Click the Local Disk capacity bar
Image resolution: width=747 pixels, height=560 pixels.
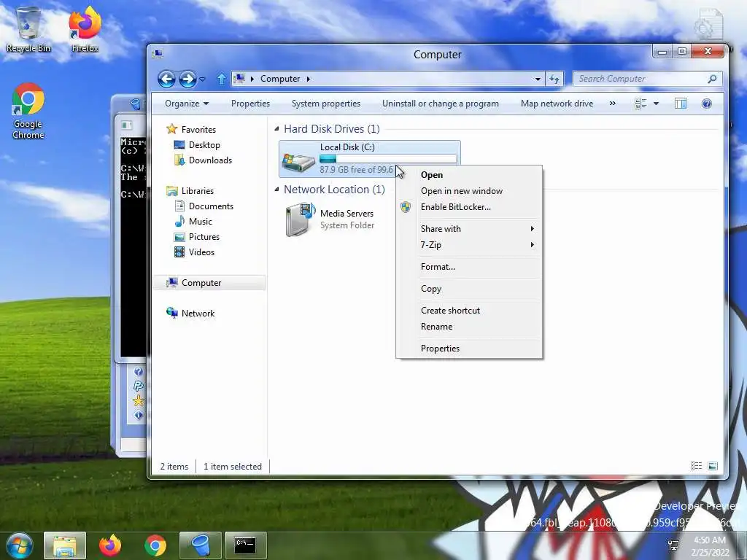(x=388, y=158)
